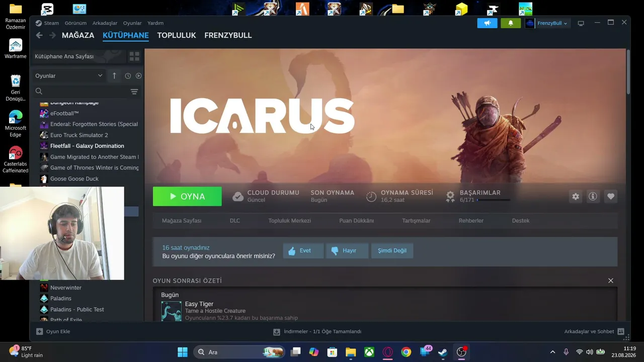Image resolution: width=644 pixels, height=362 pixels.
Task: Click the achievements progress bar
Action: click(494, 200)
